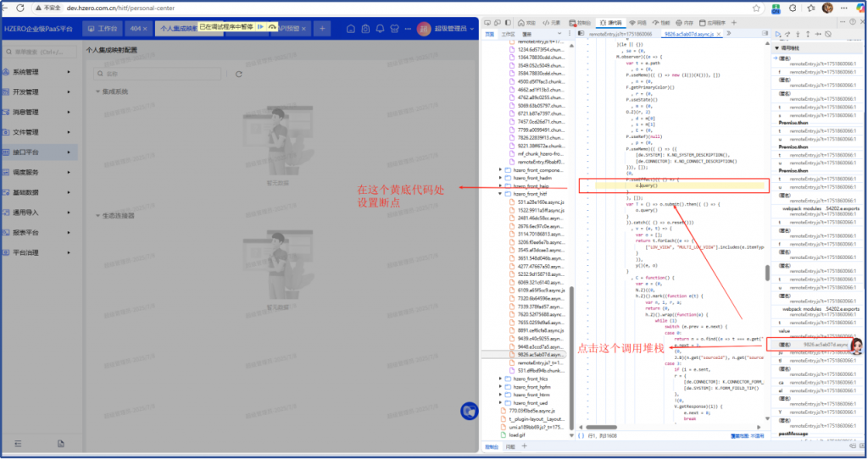Screen dimensions: 868x459
Task: Resume script execution in debugger toolbar
Action: (x=779, y=35)
